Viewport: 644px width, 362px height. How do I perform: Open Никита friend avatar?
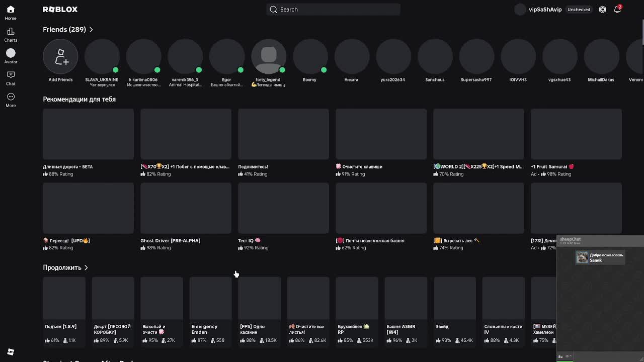tap(352, 57)
